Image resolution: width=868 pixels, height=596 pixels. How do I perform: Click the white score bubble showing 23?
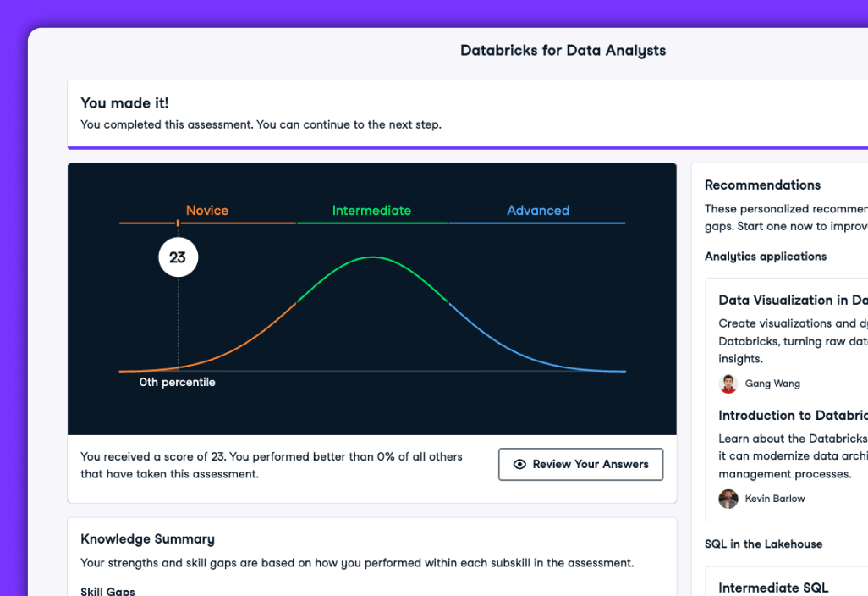(x=178, y=257)
